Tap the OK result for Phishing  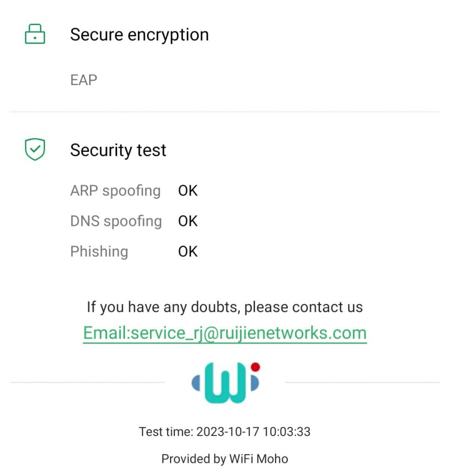tap(188, 251)
